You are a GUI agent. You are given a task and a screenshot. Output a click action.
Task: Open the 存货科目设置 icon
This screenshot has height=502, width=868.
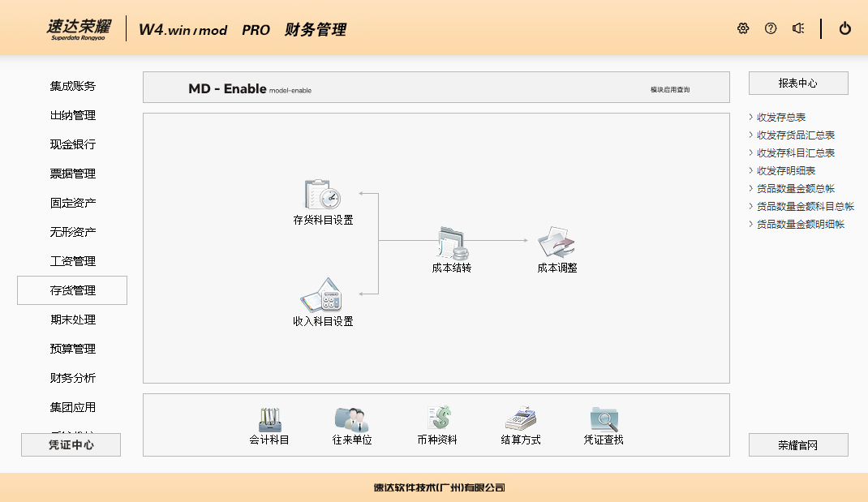pyautogui.click(x=323, y=195)
